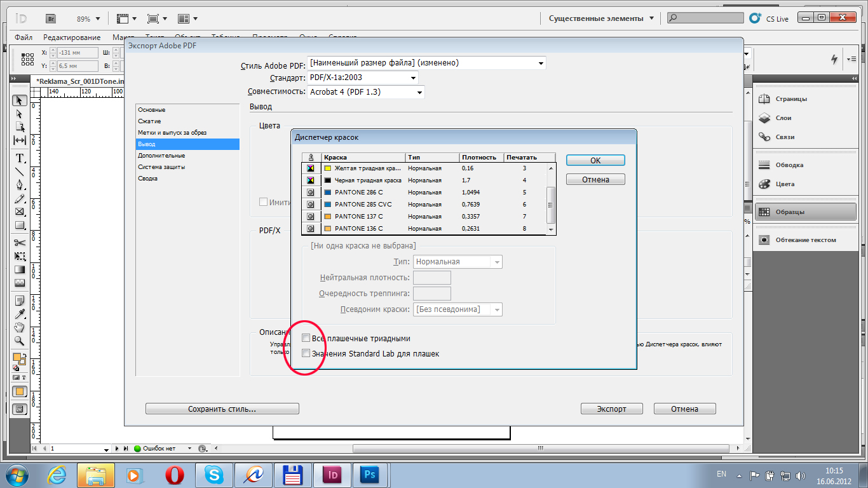Open the Файл menu
868x488 pixels.
point(24,37)
